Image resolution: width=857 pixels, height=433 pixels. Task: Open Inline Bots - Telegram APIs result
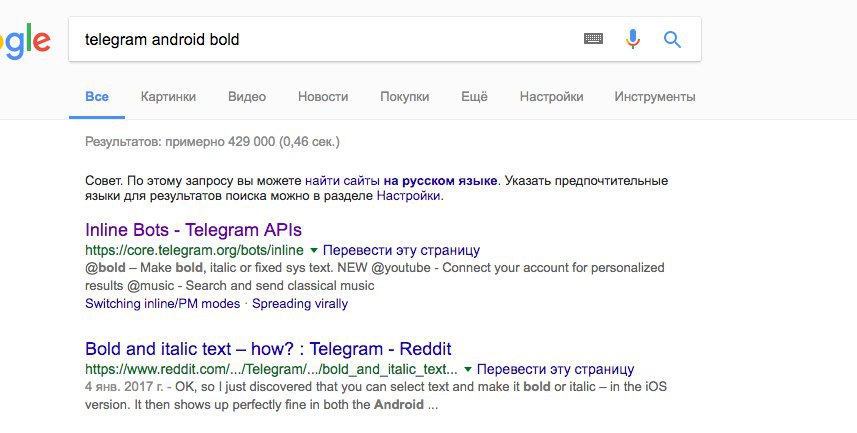[x=194, y=229]
